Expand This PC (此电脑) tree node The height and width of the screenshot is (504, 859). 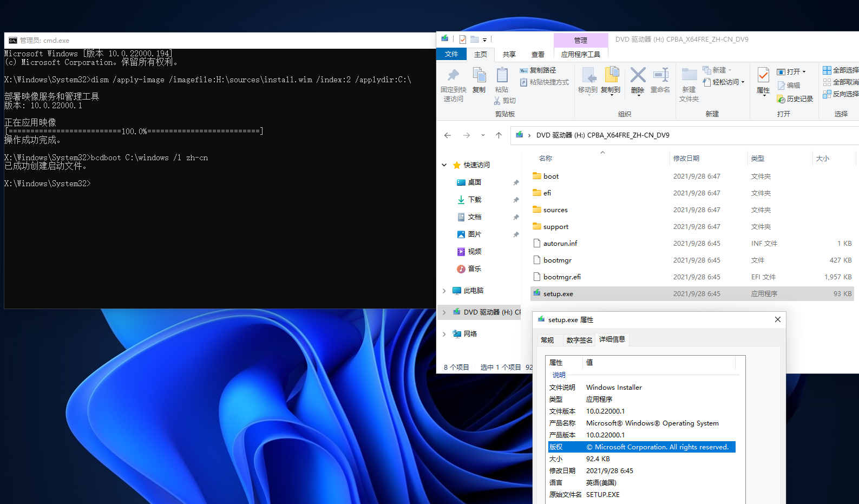pyautogui.click(x=444, y=291)
